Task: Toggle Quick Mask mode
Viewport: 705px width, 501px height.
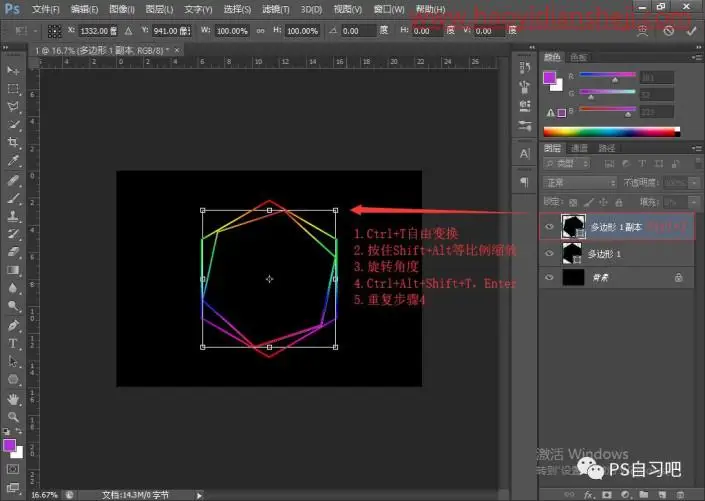Action: click(x=13, y=469)
